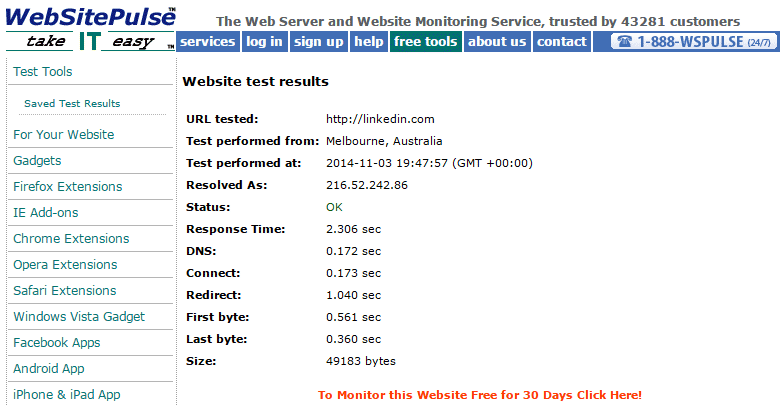This screenshot has width=782, height=405.
Task: Select the Melbourne, Australia location text
Action: click(x=384, y=141)
